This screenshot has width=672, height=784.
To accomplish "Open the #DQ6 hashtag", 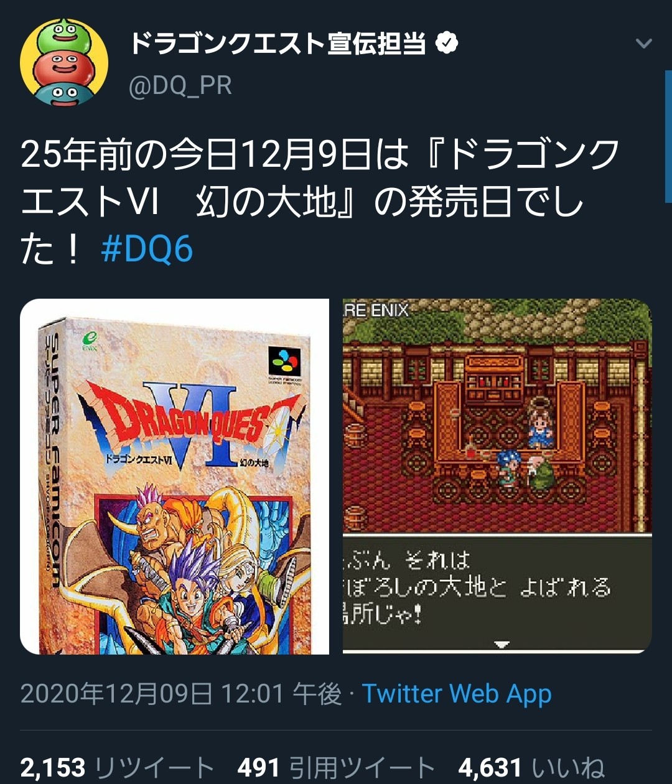I will [147, 250].
